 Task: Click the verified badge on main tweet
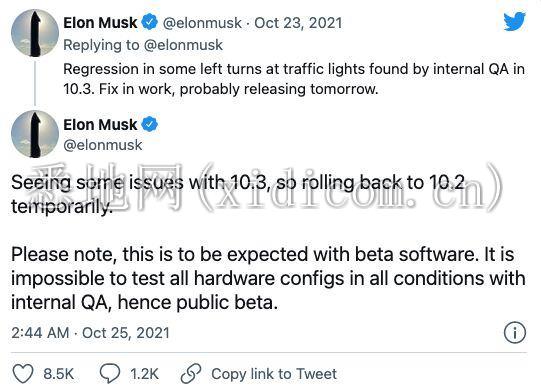(x=149, y=124)
